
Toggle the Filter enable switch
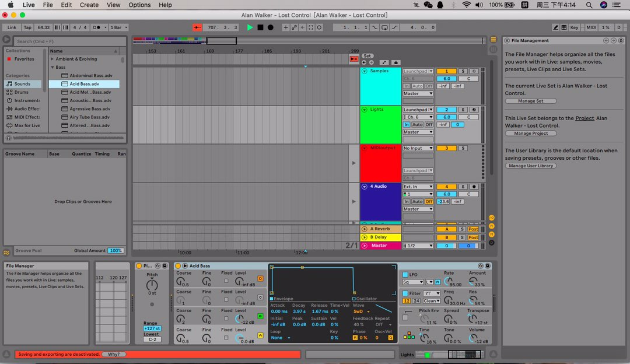[x=405, y=293]
